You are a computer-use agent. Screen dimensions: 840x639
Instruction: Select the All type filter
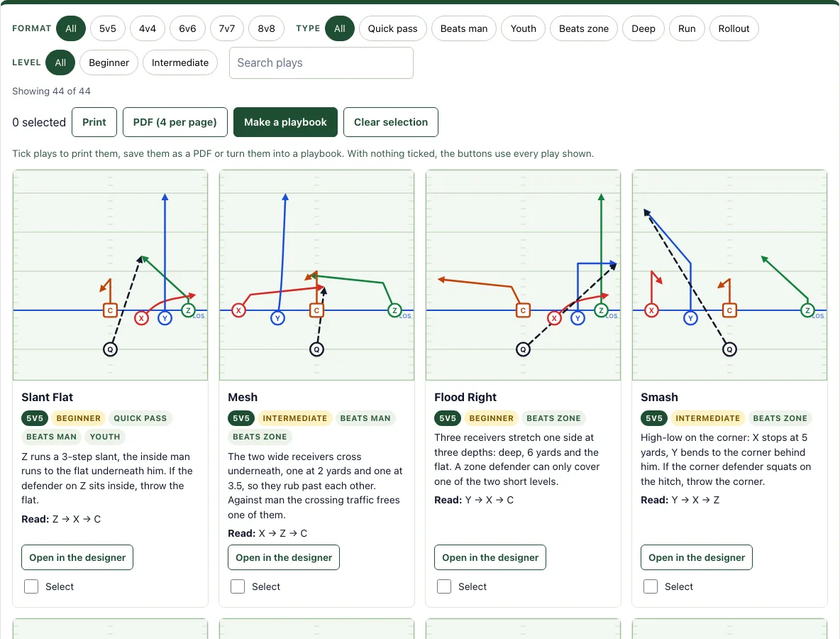[x=340, y=28]
